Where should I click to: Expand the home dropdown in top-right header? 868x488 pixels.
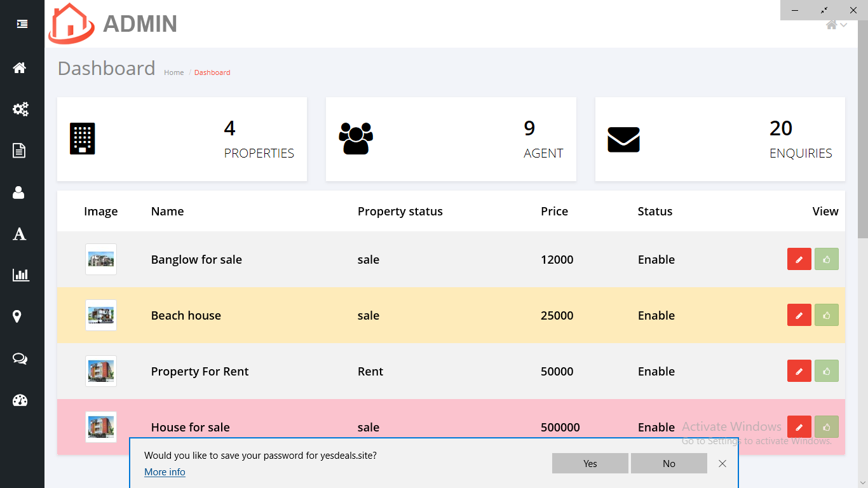(x=836, y=25)
